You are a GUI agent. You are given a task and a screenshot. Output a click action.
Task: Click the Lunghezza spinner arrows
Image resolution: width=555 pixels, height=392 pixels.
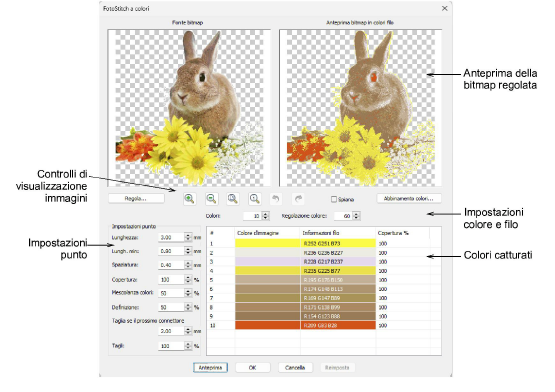[x=188, y=237]
